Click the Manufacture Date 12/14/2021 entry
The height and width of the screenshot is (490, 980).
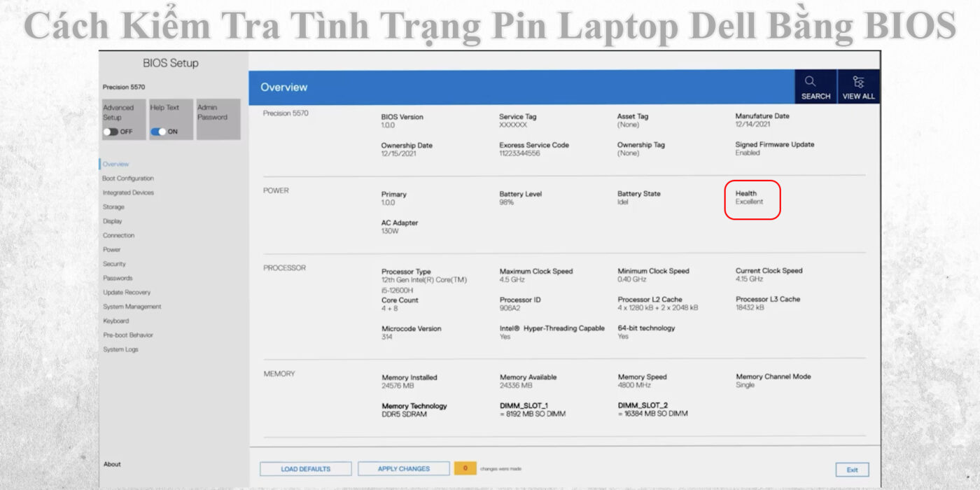click(762, 120)
